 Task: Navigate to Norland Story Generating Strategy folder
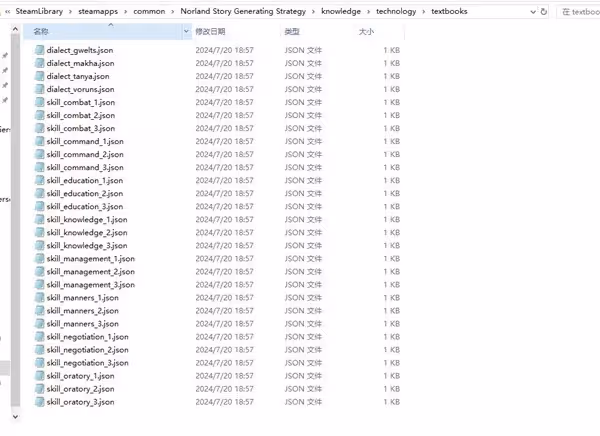click(x=243, y=11)
